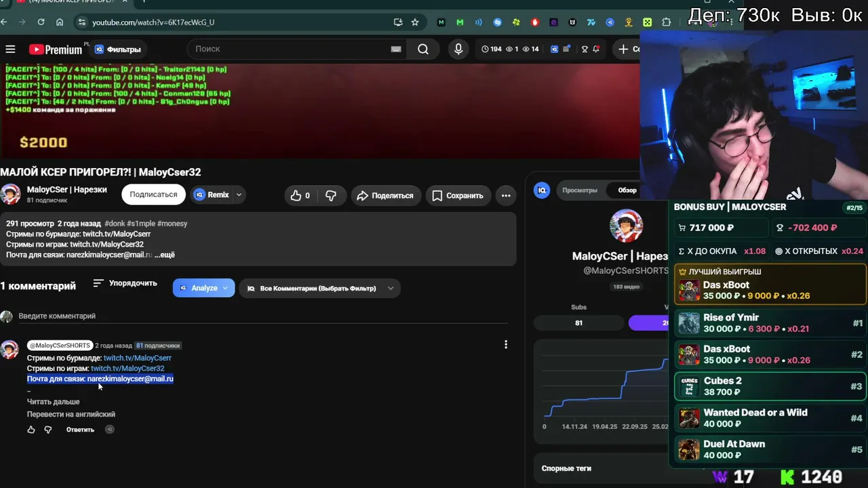Expand description with ...ещё

click(165, 255)
